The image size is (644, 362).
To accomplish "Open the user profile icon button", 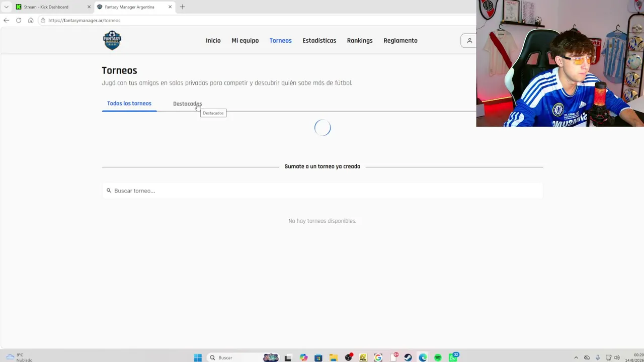I will tap(469, 41).
